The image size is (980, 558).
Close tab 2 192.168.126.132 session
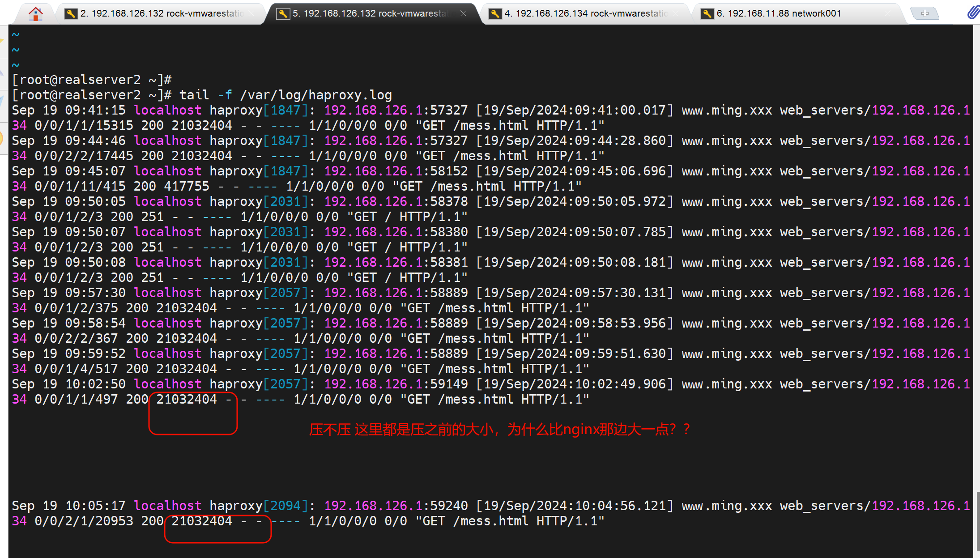[x=251, y=14]
